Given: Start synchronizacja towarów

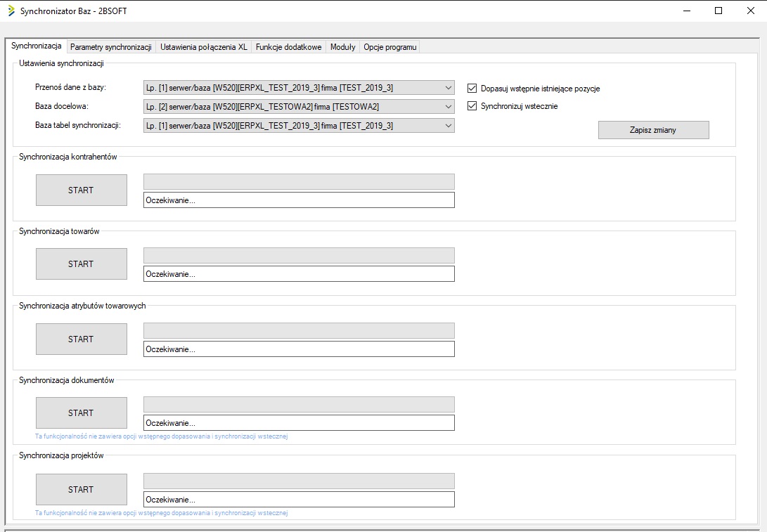Looking at the screenshot, I should 82,264.
